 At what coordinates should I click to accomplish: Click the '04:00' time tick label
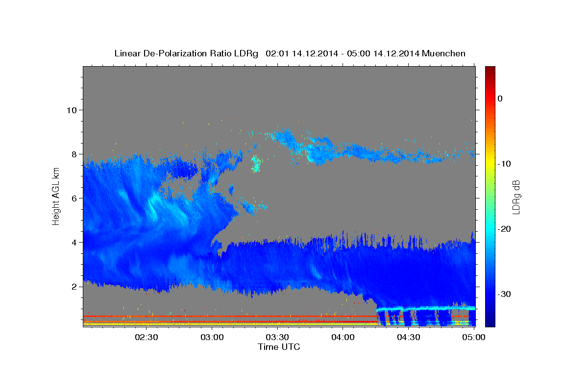pos(343,337)
